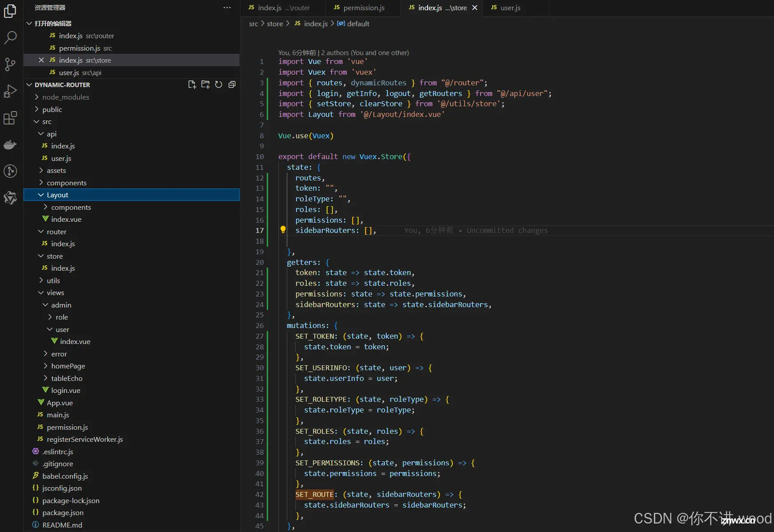Open login.vue file
This screenshot has height=532, width=774.
[132, 390]
